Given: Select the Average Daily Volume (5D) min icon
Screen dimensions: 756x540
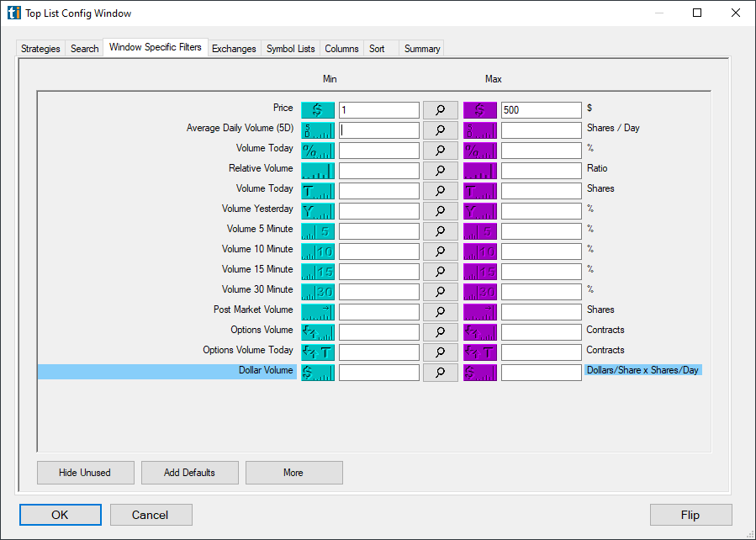Looking at the screenshot, I should [317, 130].
